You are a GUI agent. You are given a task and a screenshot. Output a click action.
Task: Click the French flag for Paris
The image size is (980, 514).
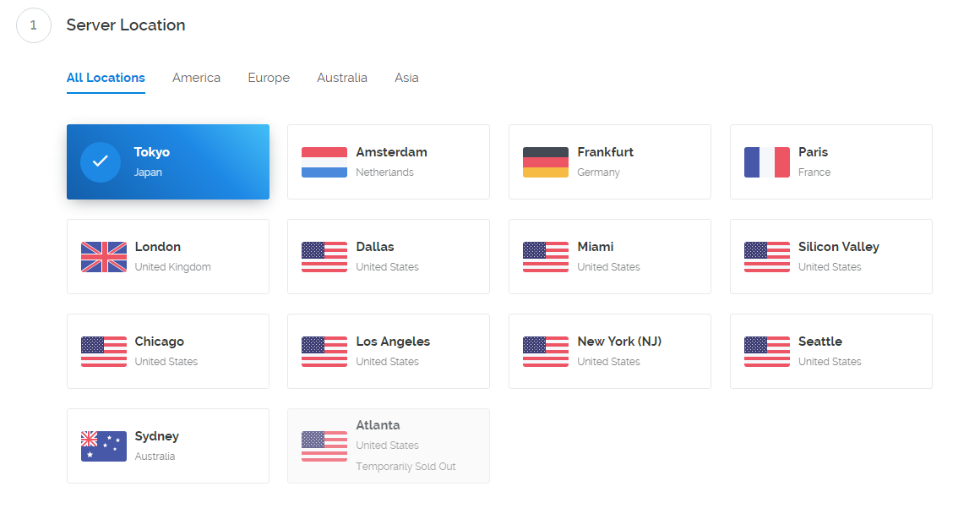(767, 162)
